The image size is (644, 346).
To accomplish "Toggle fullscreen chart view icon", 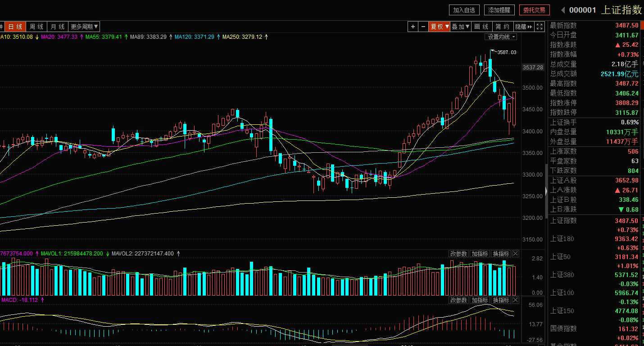I will coord(540,27).
